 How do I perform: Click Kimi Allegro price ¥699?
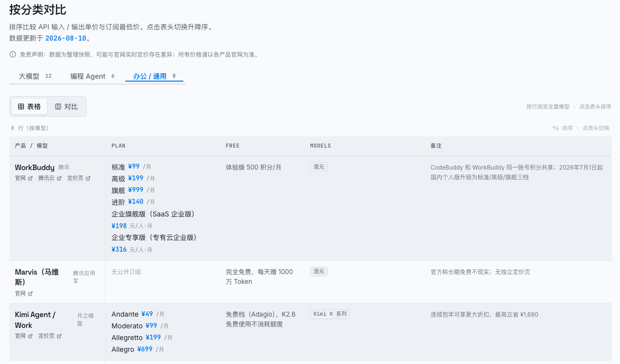click(145, 349)
